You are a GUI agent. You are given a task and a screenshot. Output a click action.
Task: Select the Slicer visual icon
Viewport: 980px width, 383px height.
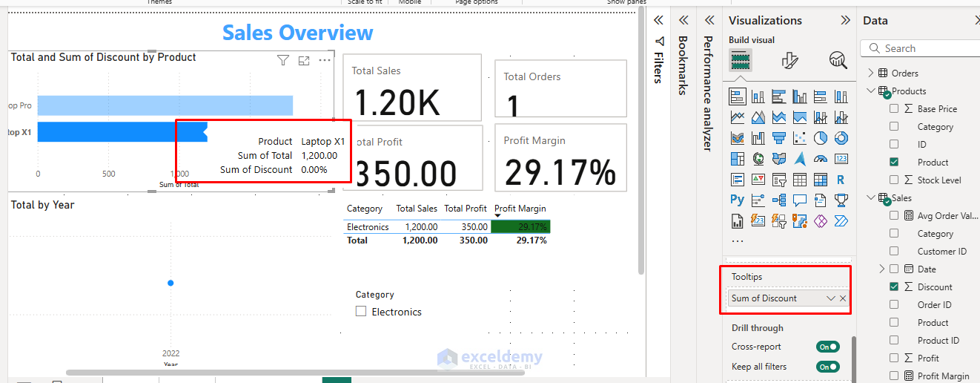[779, 180]
